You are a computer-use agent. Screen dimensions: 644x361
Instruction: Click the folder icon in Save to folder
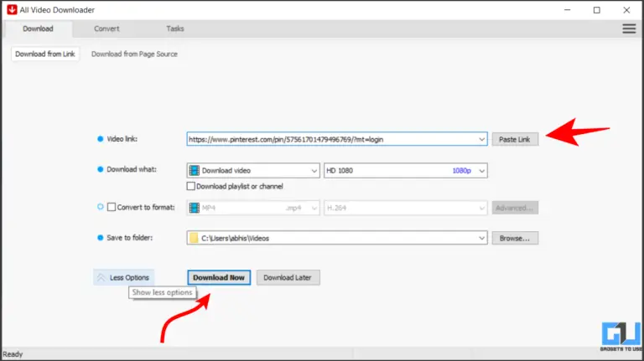tap(195, 238)
